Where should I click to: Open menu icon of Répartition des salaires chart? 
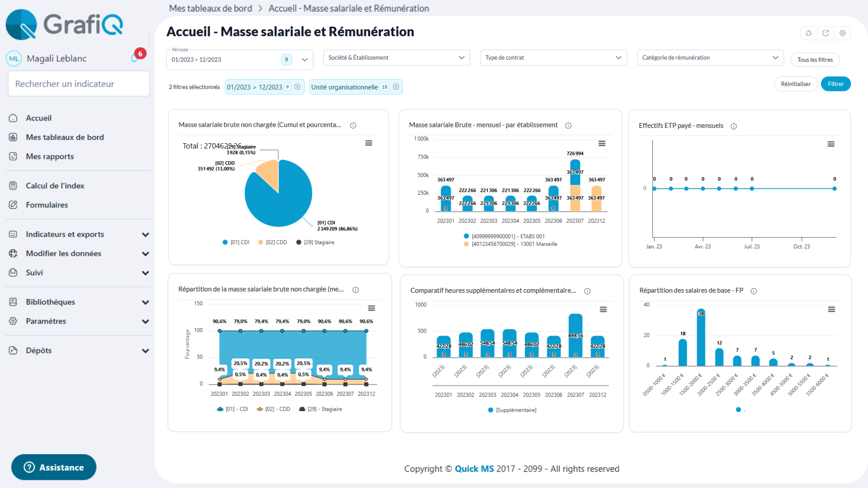[831, 310]
